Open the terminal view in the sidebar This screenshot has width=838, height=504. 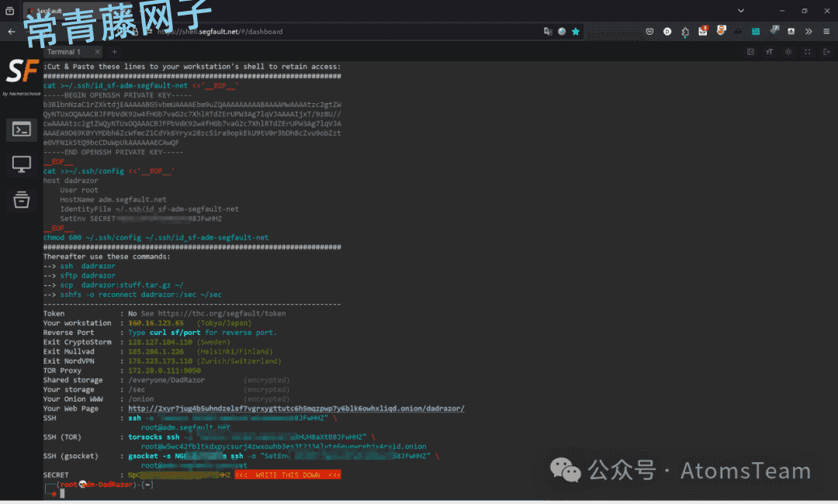pyautogui.click(x=22, y=129)
